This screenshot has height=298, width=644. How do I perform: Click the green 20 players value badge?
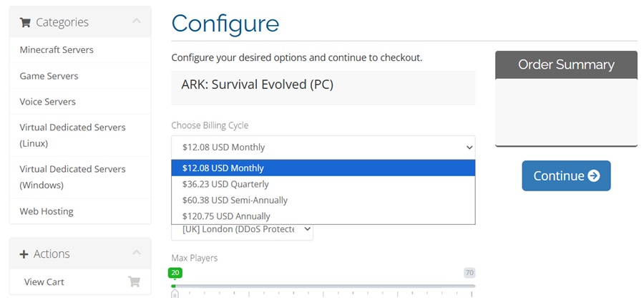(x=175, y=272)
